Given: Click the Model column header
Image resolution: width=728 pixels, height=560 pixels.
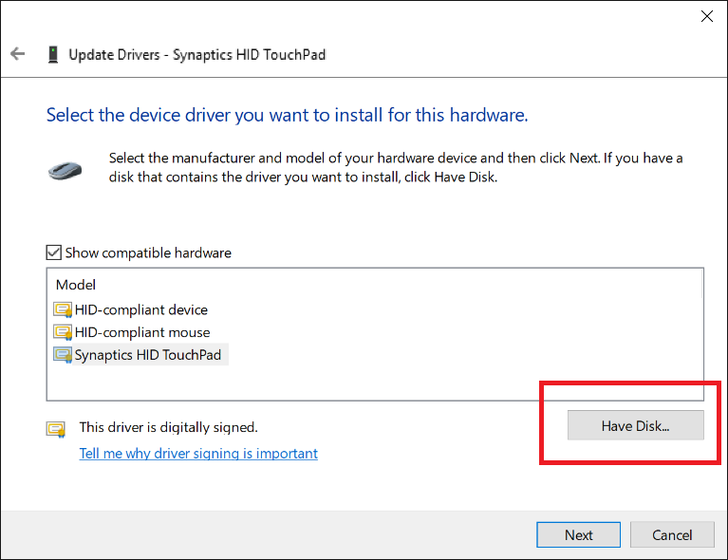Looking at the screenshot, I should 76,285.
